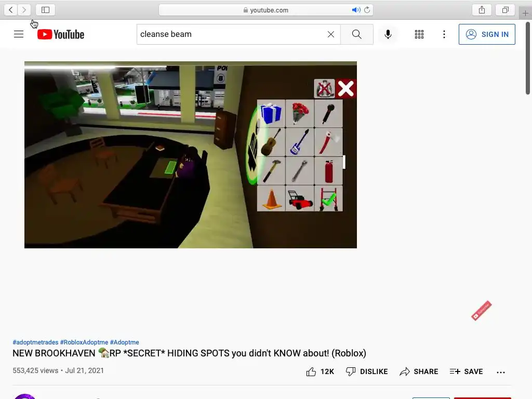Viewport: 532px width, 399px height.
Task: Click the page vertical scrollbar
Action: (x=528, y=58)
